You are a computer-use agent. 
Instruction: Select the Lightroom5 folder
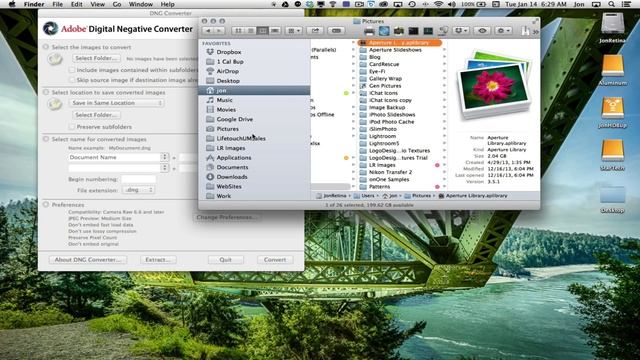coord(384,143)
